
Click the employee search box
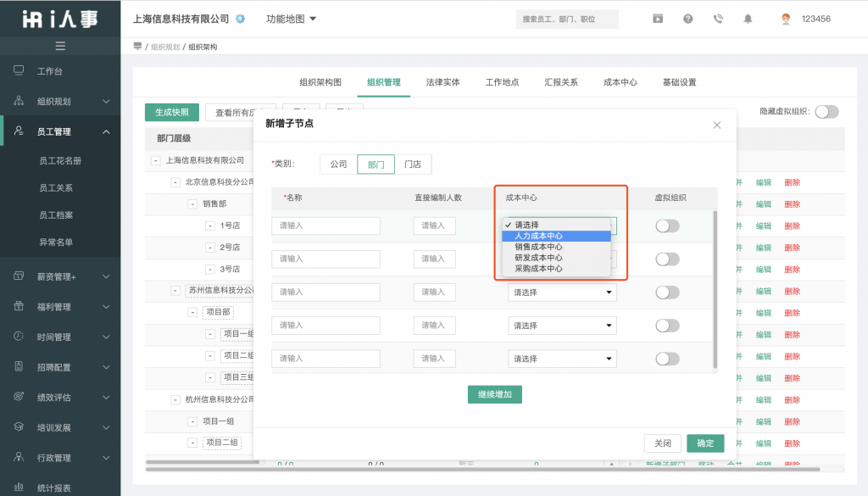567,19
